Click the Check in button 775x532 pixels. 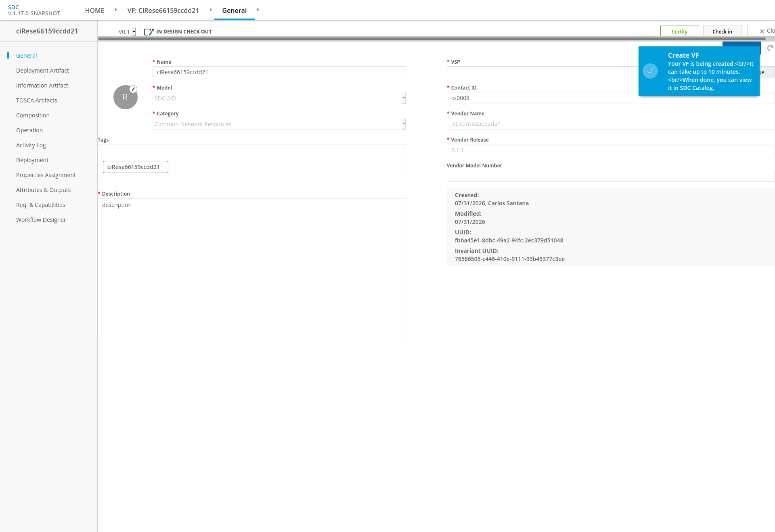[722, 31]
